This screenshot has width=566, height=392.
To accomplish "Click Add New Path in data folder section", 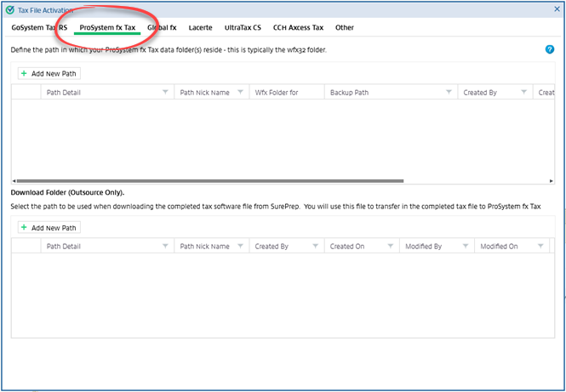I will (49, 74).
